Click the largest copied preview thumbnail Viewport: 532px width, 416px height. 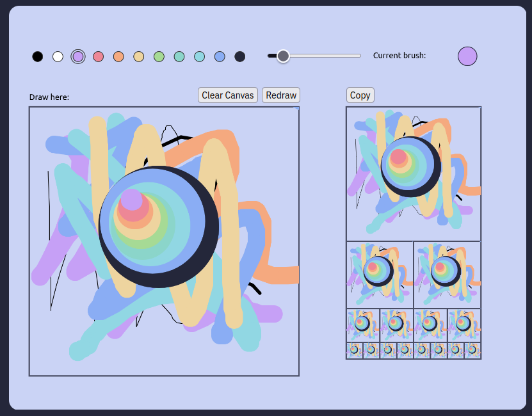point(414,173)
